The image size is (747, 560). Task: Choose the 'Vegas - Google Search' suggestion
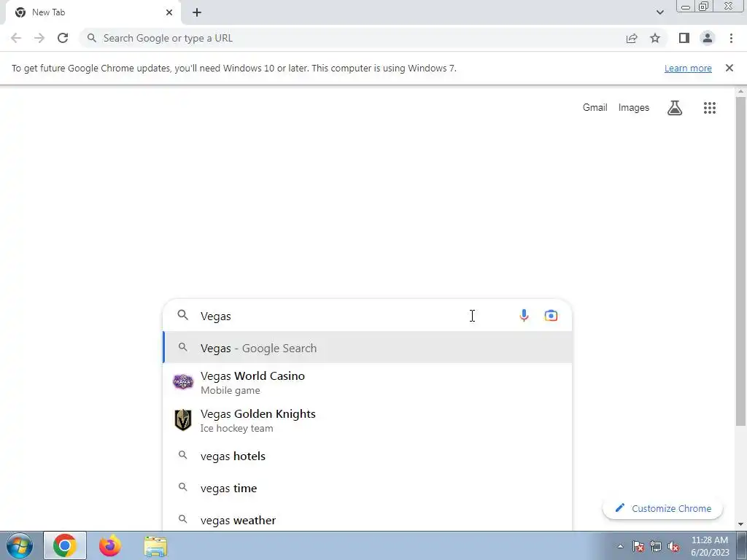coord(368,348)
